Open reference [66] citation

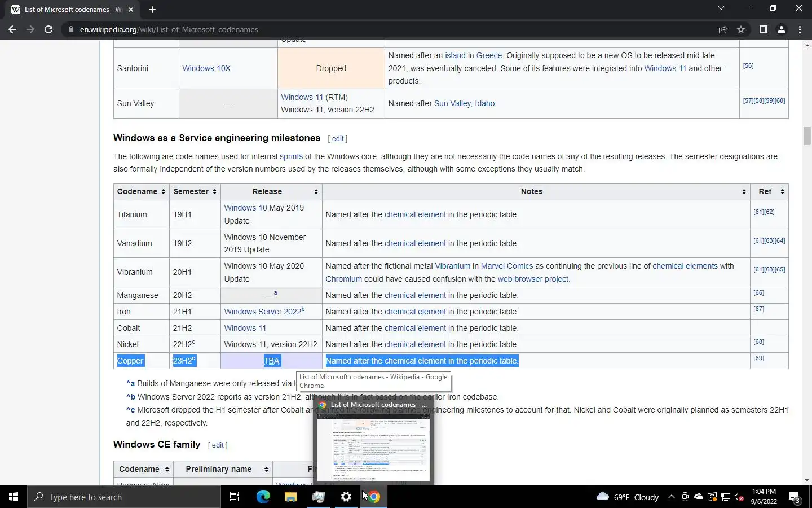(759, 292)
